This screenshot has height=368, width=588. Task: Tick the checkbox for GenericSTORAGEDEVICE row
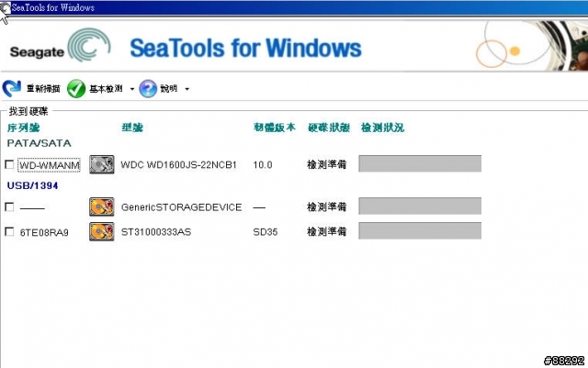pyautogui.click(x=9, y=206)
